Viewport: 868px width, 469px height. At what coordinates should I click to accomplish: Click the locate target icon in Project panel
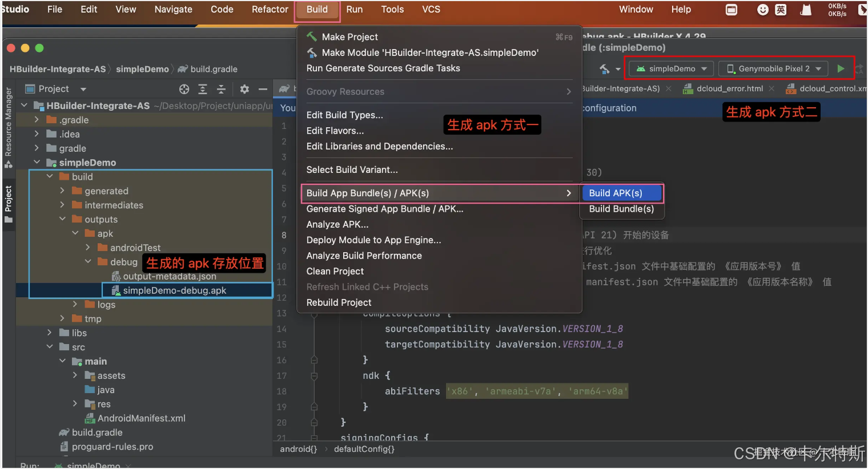(184, 89)
